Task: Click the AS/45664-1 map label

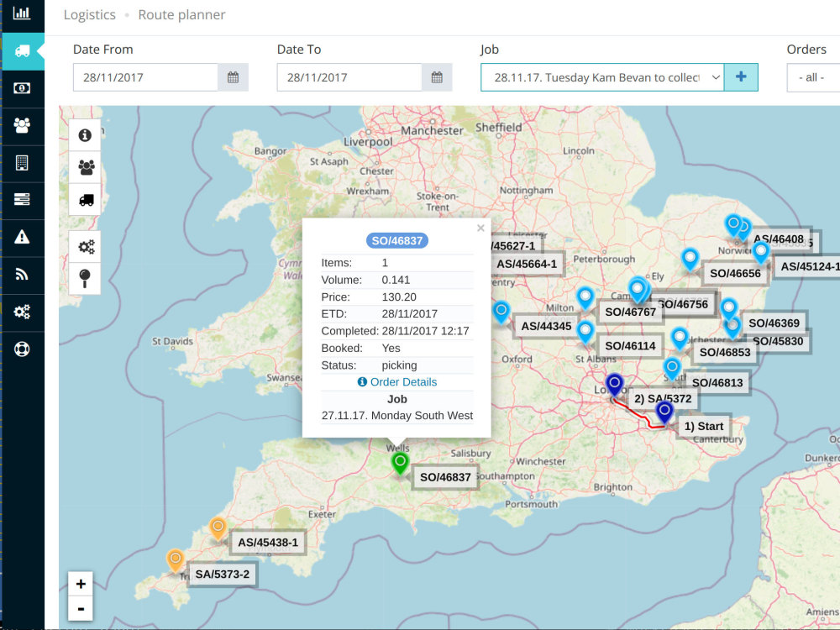Action: coord(527,264)
